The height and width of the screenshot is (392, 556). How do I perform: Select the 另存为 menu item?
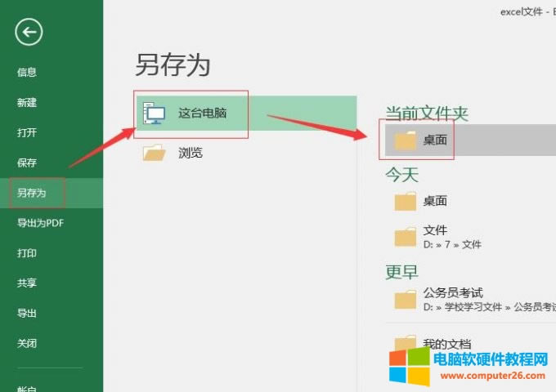point(32,193)
